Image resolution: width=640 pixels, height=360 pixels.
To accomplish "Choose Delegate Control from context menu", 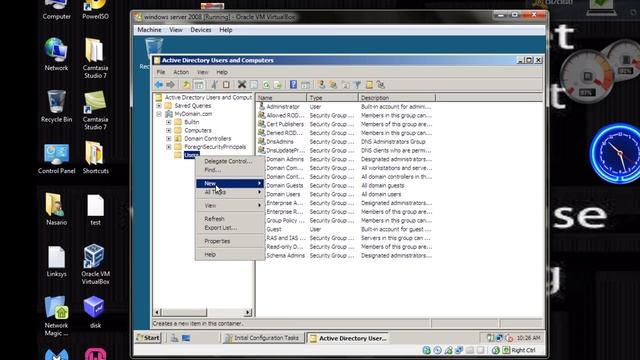I will click(230, 161).
